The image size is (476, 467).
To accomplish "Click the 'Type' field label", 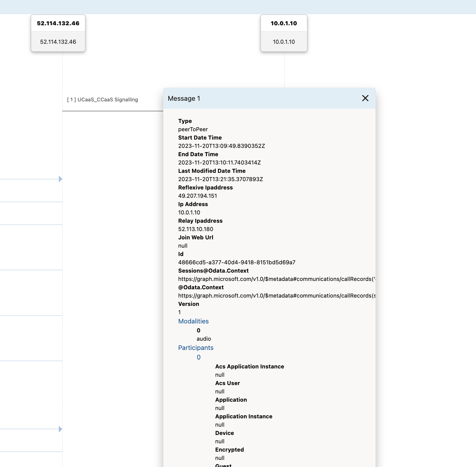I will point(185,121).
